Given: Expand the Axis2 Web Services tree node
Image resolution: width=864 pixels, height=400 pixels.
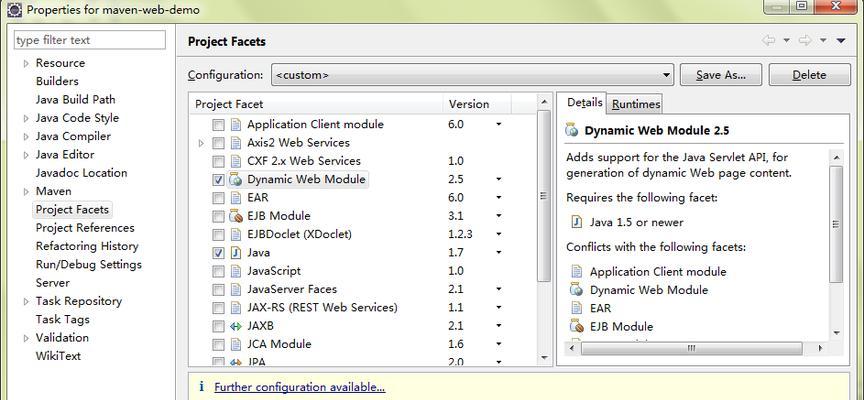Looking at the screenshot, I should pyautogui.click(x=201, y=143).
